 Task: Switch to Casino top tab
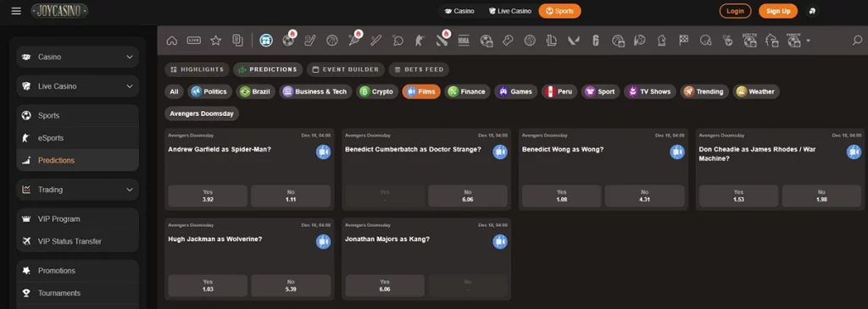(x=459, y=11)
